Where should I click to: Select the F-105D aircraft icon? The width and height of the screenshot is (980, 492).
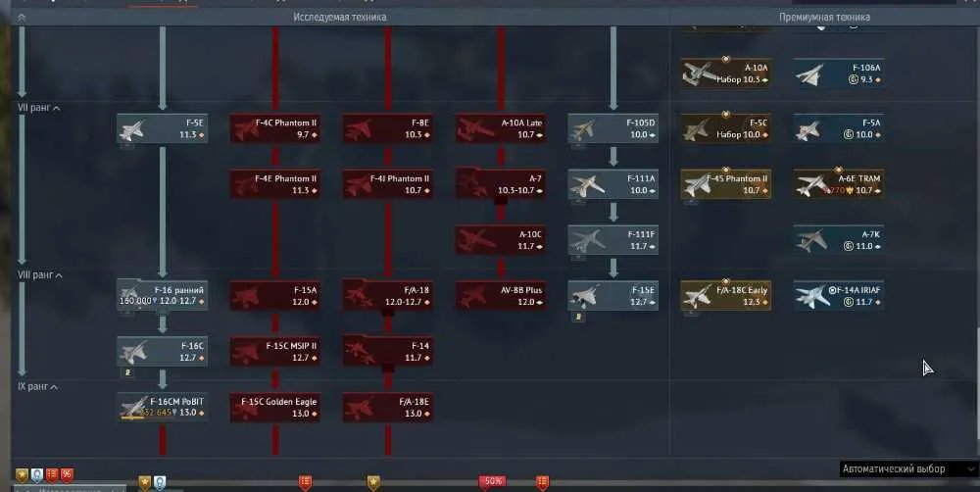click(x=582, y=129)
